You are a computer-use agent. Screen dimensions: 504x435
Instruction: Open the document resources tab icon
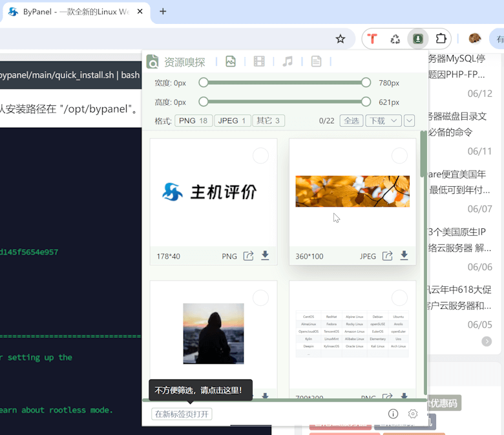[316, 61]
